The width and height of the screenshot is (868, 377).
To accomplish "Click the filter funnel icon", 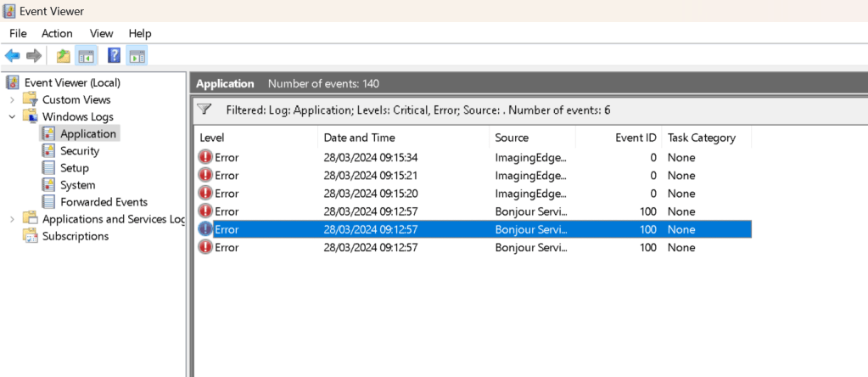I will (x=204, y=109).
